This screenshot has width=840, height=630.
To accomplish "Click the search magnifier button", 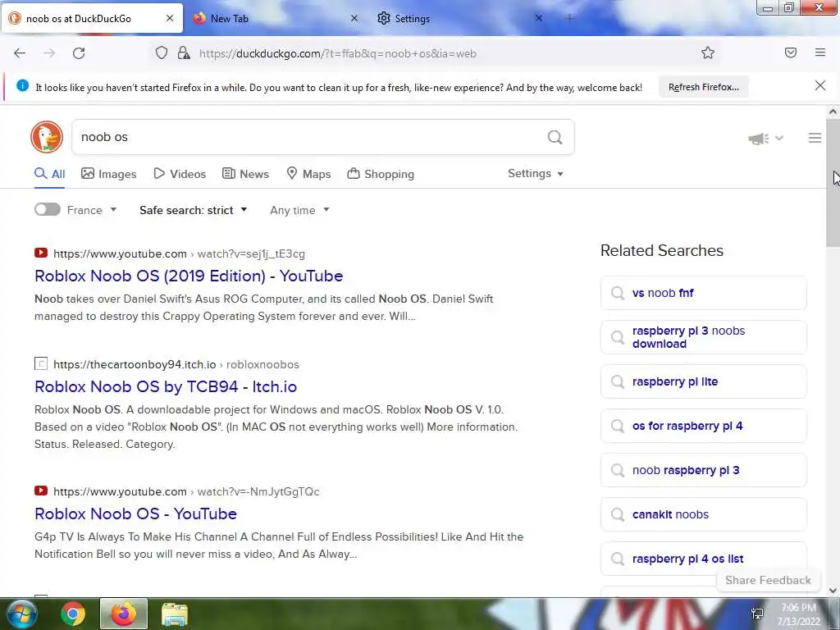I will pos(555,137).
